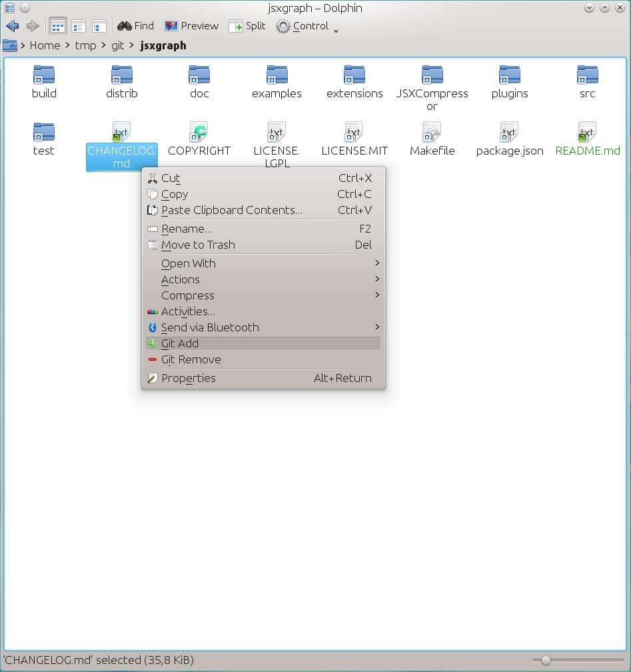The height and width of the screenshot is (672, 631).
Task: Select the test folder icon
Action: 44,131
